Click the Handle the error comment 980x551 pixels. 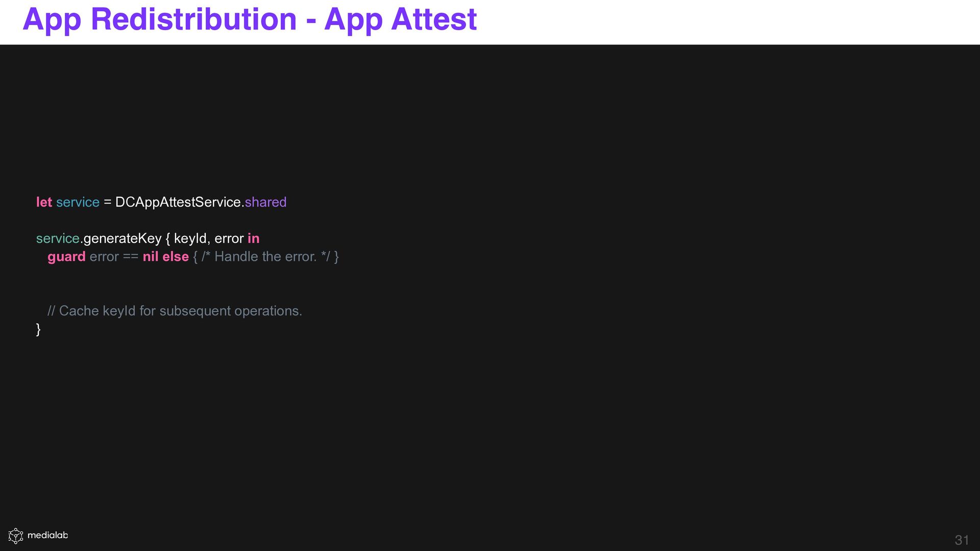pyautogui.click(x=265, y=257)
